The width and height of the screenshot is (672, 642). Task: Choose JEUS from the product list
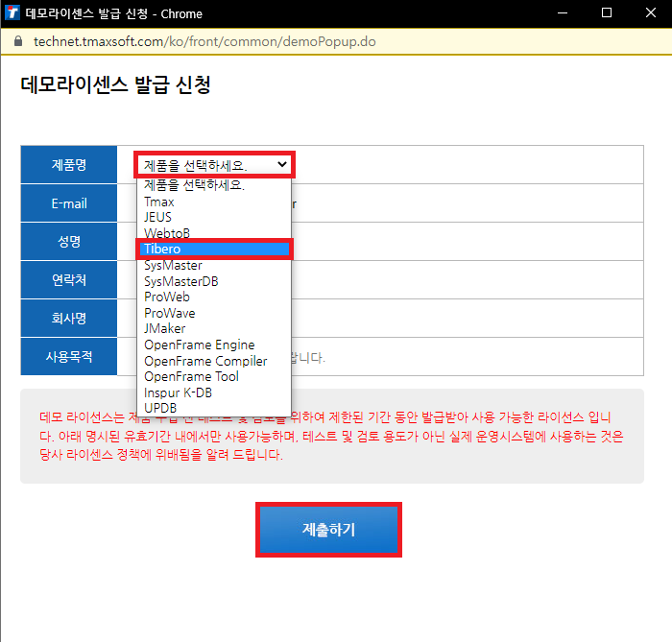click(x=214, y=217)
